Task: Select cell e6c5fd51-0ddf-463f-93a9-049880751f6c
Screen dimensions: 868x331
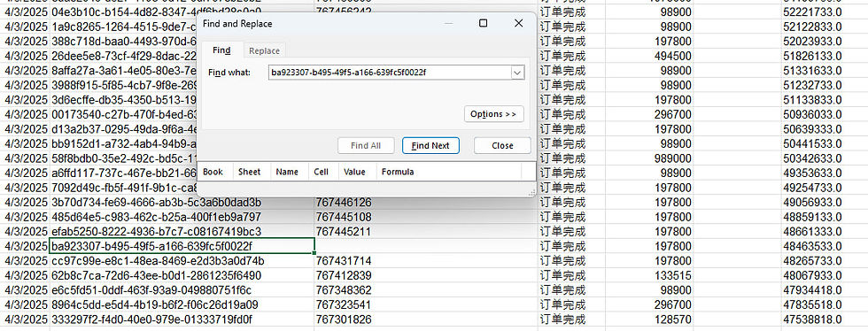Action: [182, 290]
